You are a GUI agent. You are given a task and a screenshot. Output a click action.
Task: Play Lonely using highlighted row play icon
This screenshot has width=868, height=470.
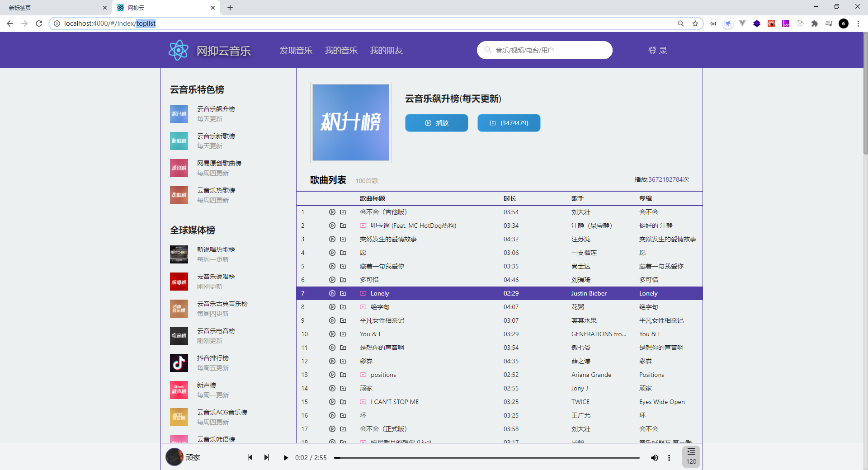click(x=332, y=293)
